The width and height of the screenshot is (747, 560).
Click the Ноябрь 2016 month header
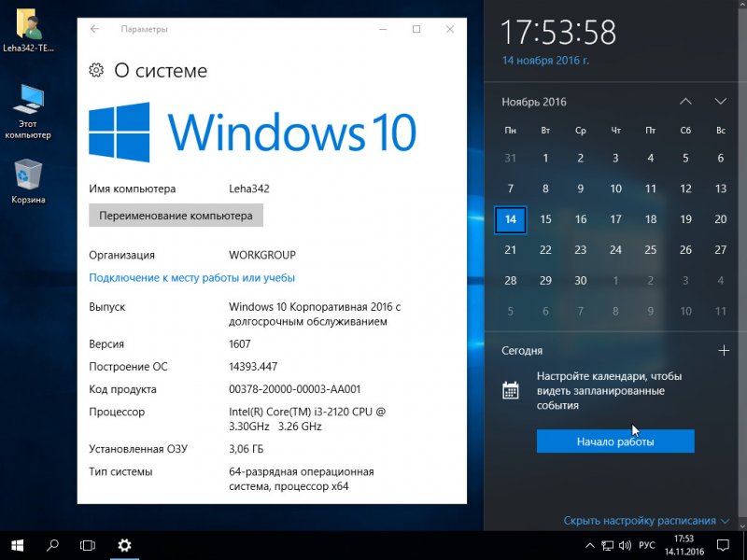point(534,102)
